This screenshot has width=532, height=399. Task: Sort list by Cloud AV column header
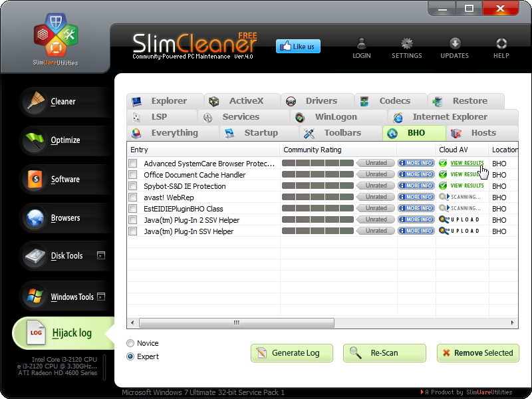click(462, 150)
